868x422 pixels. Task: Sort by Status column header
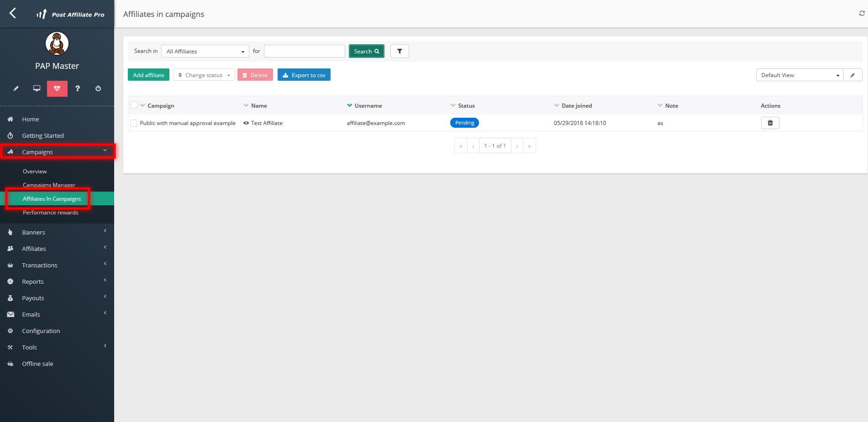point(466,105)
